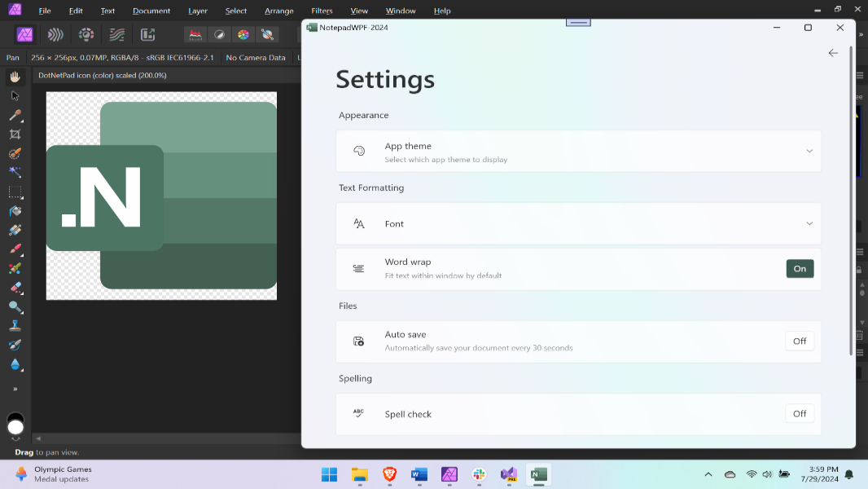Enable Auto save
This screenshot has width=868, height=489.
tap(799, 341)
